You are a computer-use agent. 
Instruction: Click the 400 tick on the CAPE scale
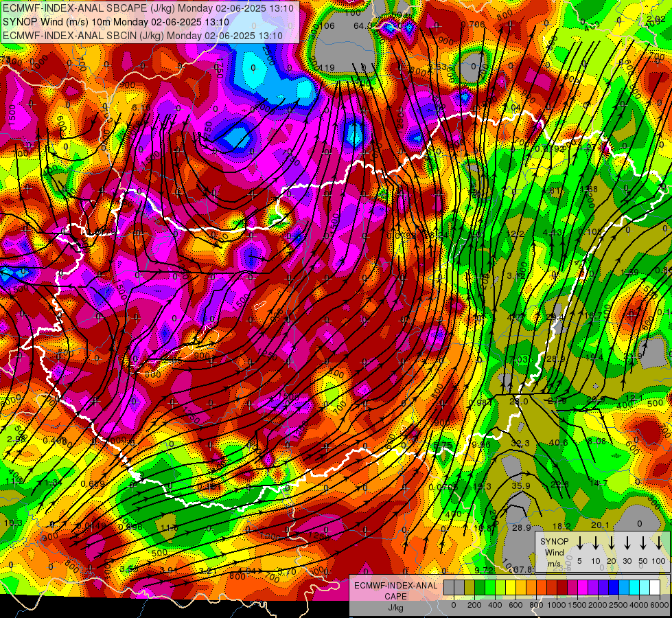point(495,605)
